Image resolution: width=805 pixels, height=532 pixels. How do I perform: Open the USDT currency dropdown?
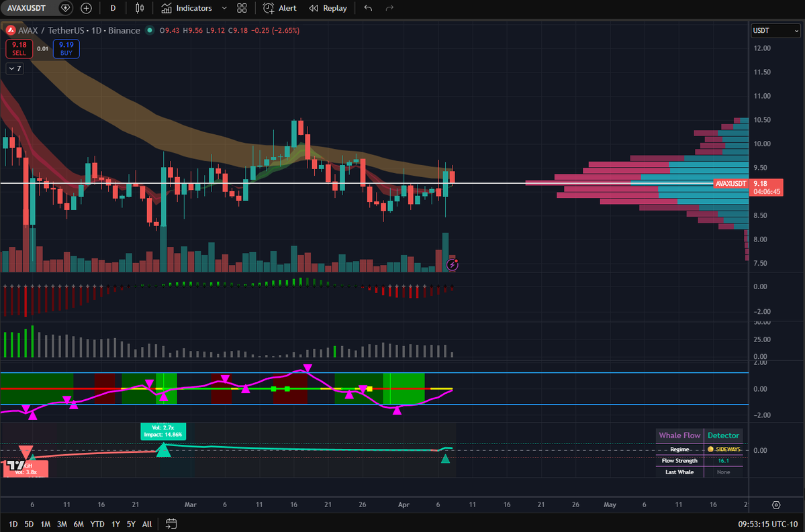[x=775, y=31]
